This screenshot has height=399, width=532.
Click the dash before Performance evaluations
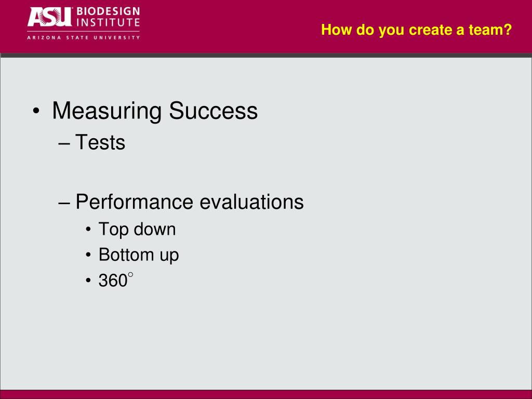tap(64, 204)
